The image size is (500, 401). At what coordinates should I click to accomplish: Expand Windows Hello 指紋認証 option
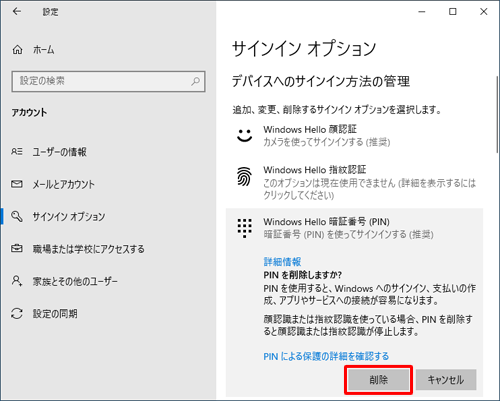pos(354,182)
